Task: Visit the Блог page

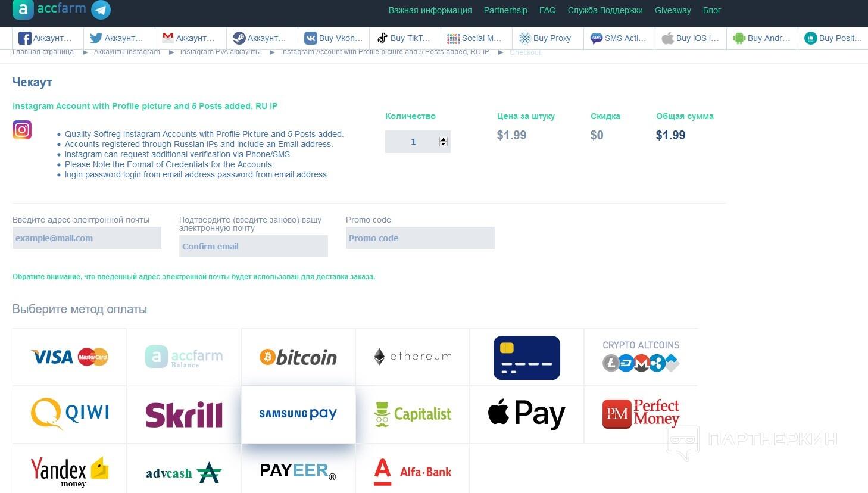Action: pyautogui.click(x=712, y=10)
